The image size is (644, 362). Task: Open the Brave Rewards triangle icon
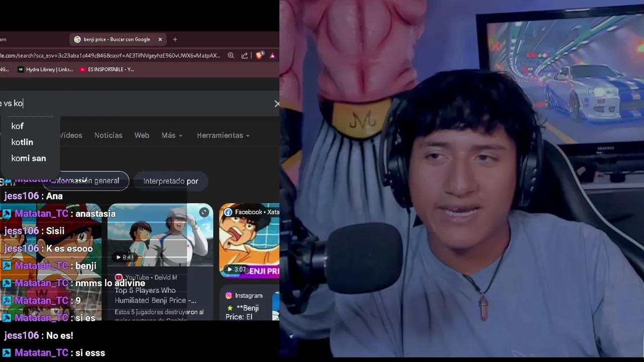click(x=272, y=56)
